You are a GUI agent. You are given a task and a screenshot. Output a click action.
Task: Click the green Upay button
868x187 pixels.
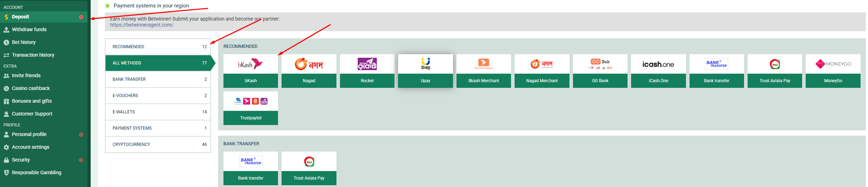(425, 81)
